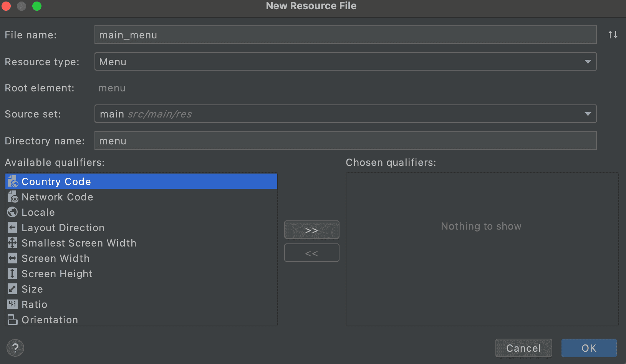626x364 pixels.
Task: Select Screen Width in available qualifiers
Action: tap(56, 258)
